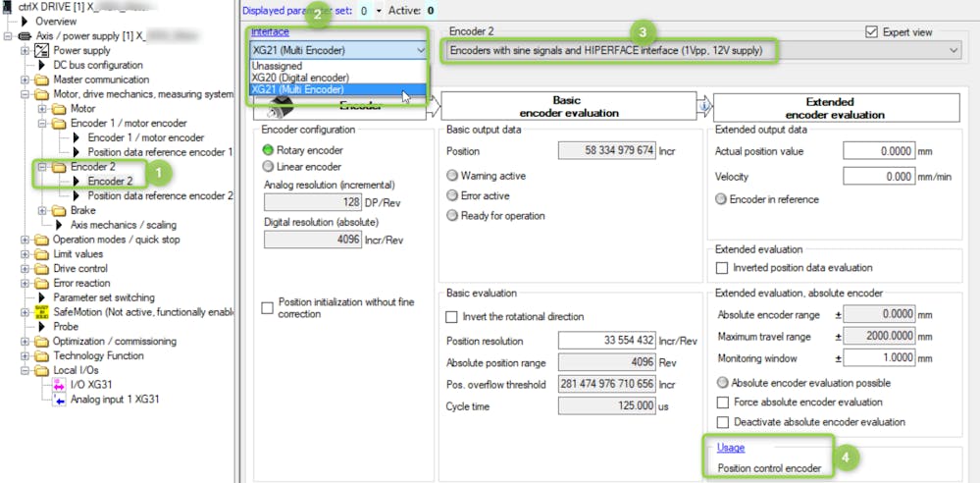
Task: Click the Master communication folder icon
Action: [x=42, y=80]
